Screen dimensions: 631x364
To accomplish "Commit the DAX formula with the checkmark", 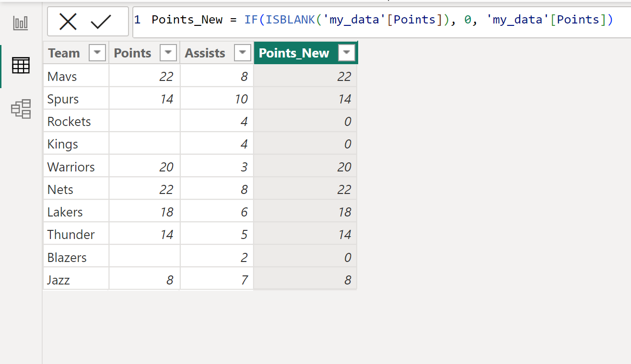I will click(x=102, y=21).
